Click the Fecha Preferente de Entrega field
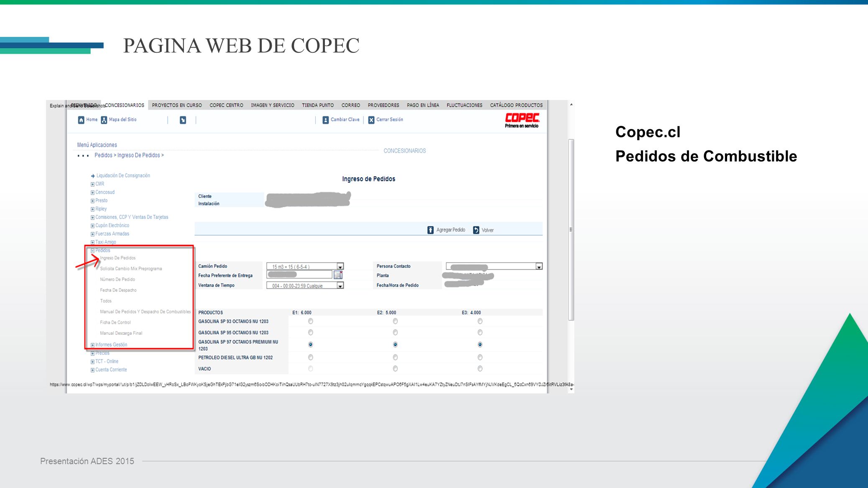Viewport: 868px width, 488px height. click(299, 275)
